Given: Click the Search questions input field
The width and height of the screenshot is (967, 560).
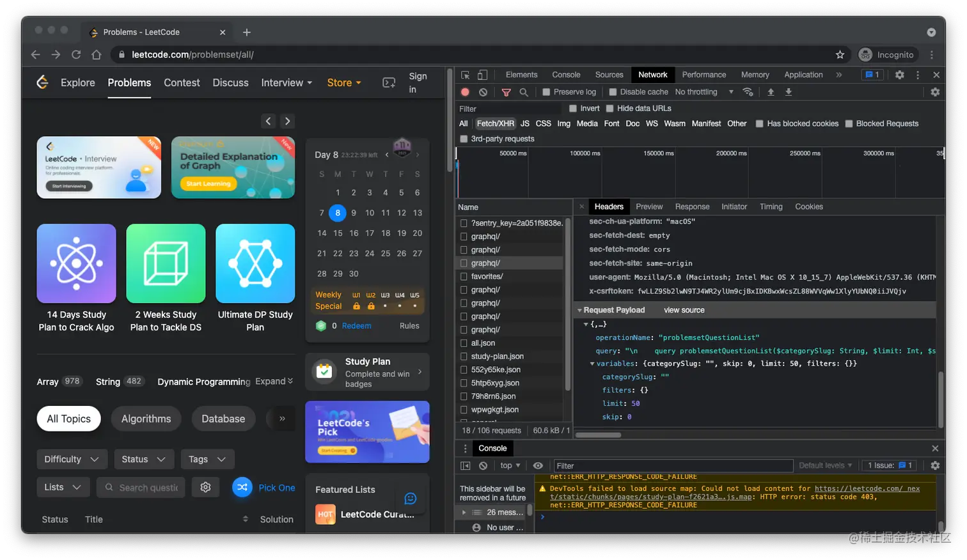Looking at the screenshot, I should pos(141,487).
